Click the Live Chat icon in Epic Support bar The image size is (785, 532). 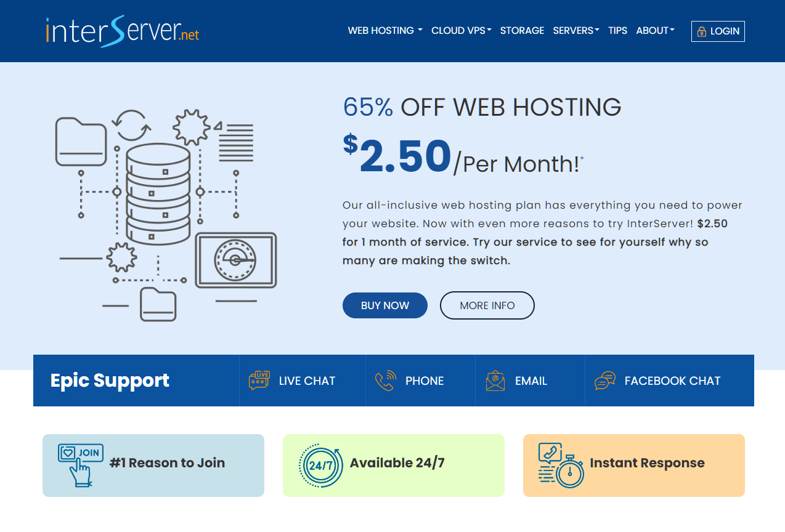click(x=258, y=381)
